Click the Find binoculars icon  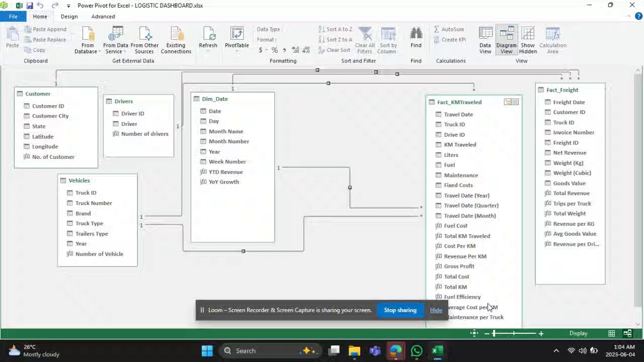pos(416,34)
